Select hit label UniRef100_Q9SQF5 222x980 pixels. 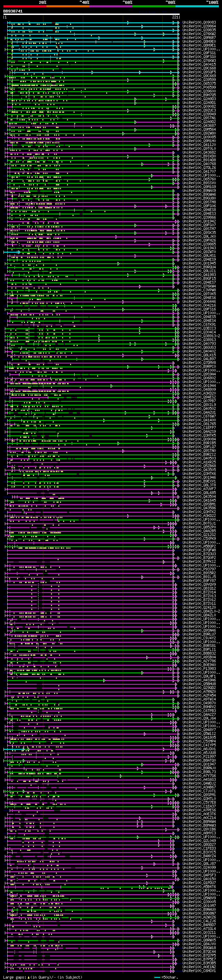tap(199, 72)
